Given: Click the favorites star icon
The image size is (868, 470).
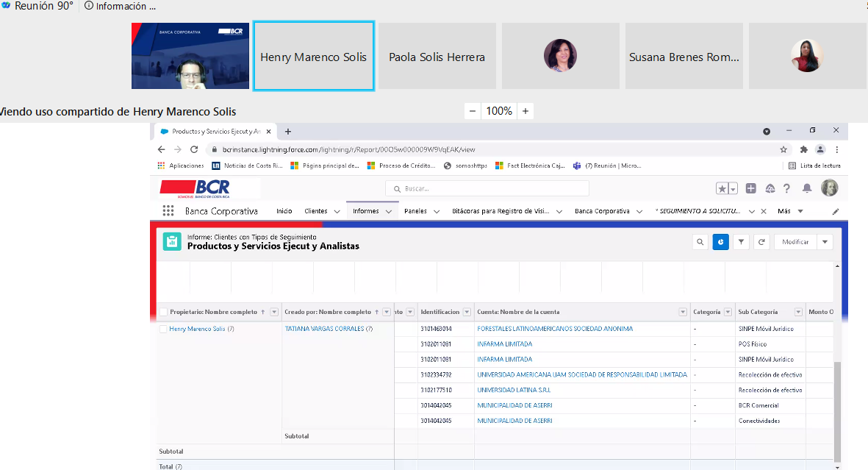Looking at the screenshot, I should 722,188.
